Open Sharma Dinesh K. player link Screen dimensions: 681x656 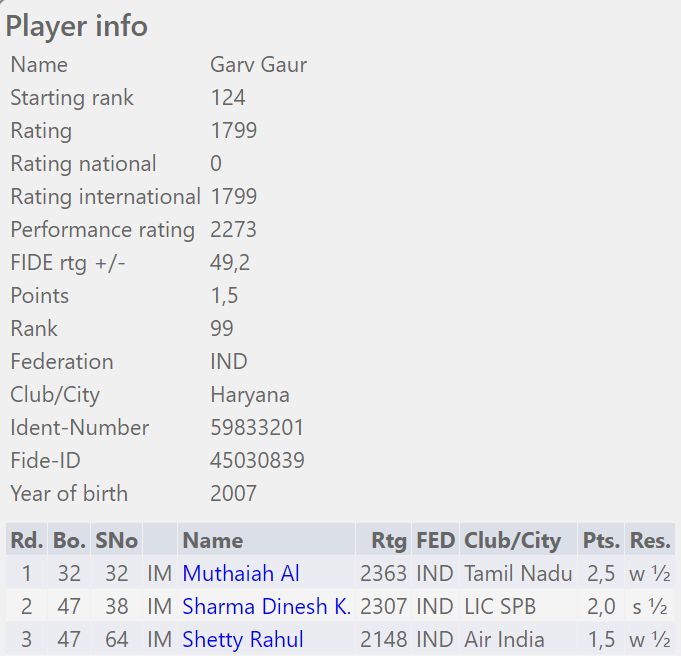266,606
